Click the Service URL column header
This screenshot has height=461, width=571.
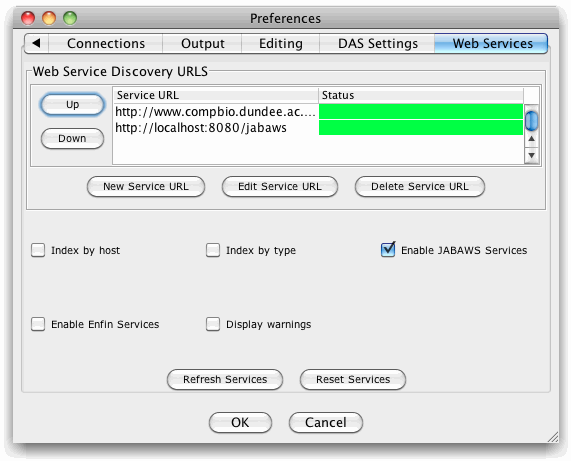click(x=216, y=95)
